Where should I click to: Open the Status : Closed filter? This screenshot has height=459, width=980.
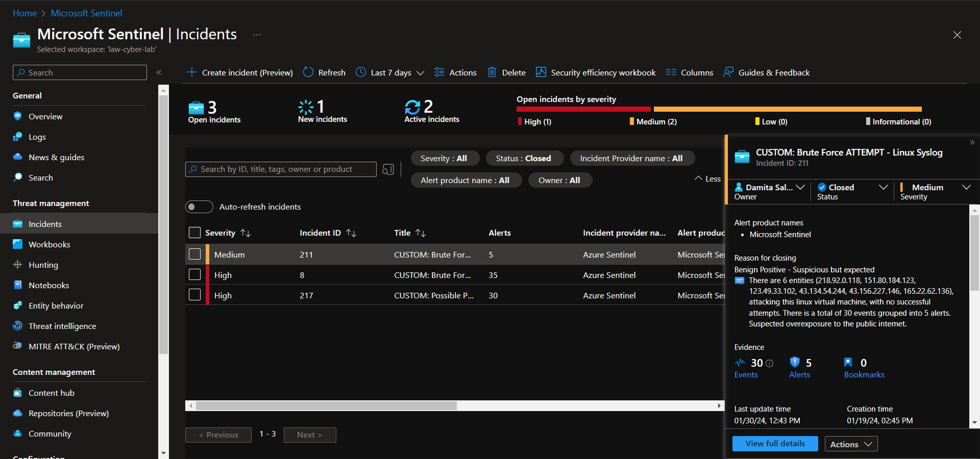coord(524,158)
